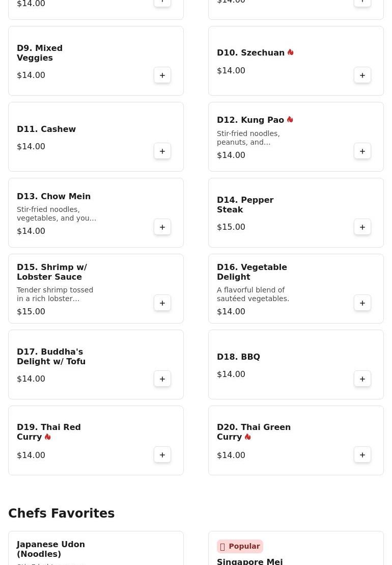392x565 pixels.
Task: Add D16. Vegetable Delight with plus icon
Action: click(362, 303)
